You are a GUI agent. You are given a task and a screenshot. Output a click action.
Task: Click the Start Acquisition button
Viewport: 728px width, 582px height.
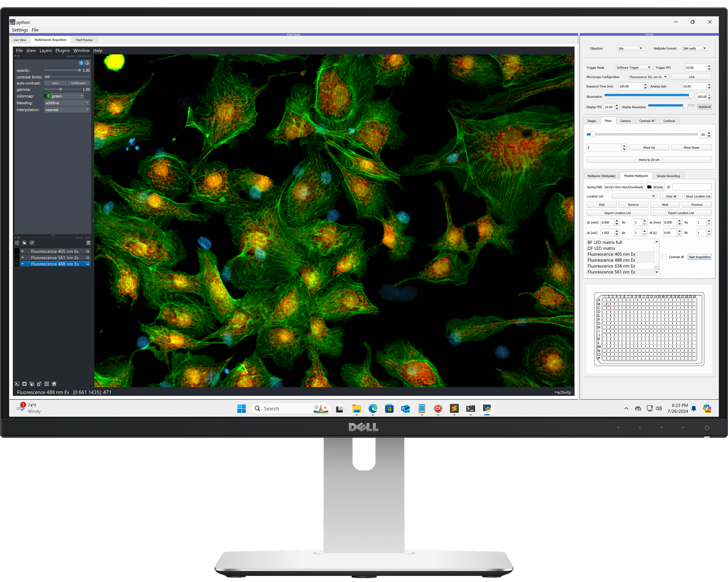pyautogui.click(x=699, y=257)
